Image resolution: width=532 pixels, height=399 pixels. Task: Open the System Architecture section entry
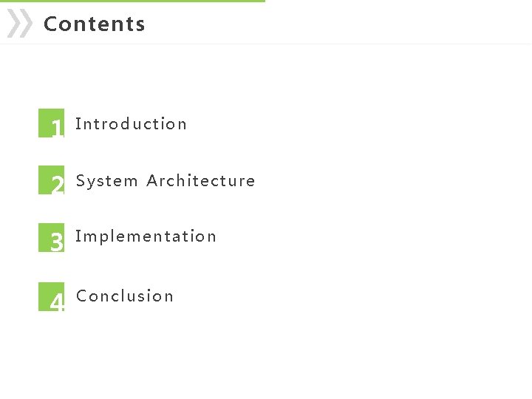point(166,181)
